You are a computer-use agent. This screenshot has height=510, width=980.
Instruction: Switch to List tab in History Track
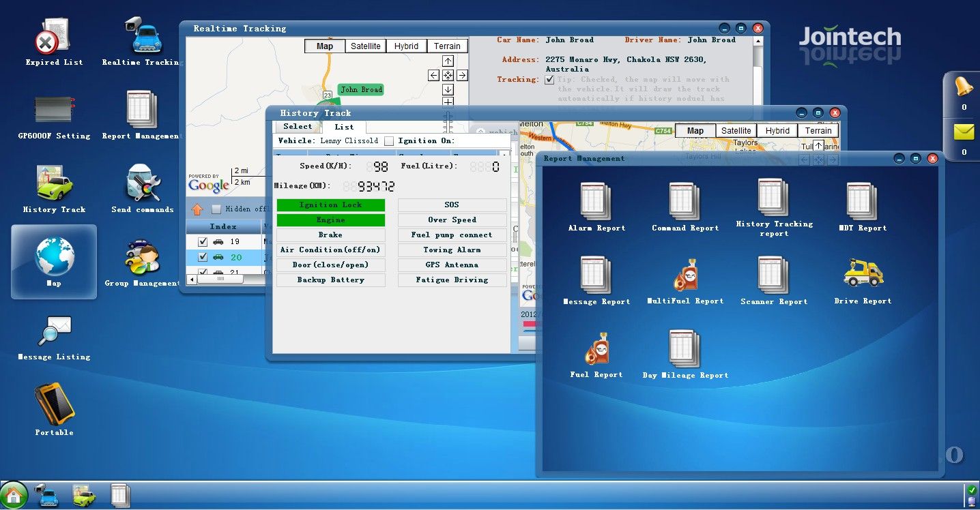tap(344, 127)
